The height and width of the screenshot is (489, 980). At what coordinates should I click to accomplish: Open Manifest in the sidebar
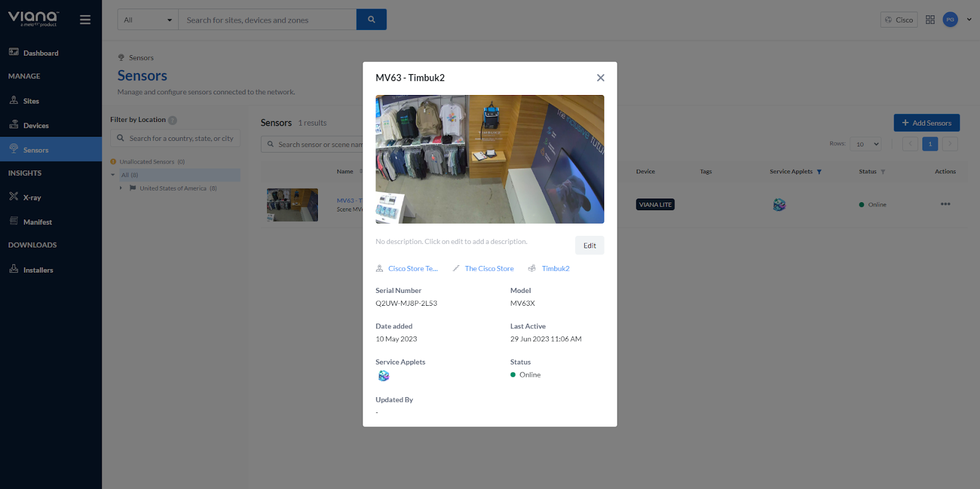pyautogui.click(x=37, y=222)
